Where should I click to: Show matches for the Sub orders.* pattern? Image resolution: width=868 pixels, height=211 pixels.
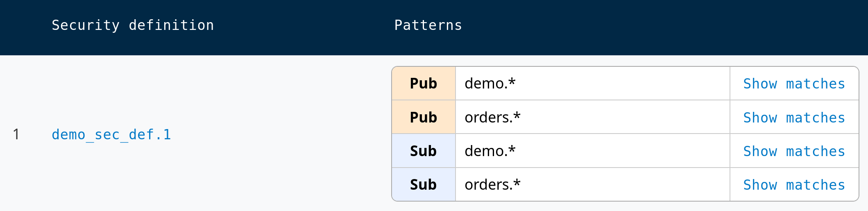click(794, 185)
